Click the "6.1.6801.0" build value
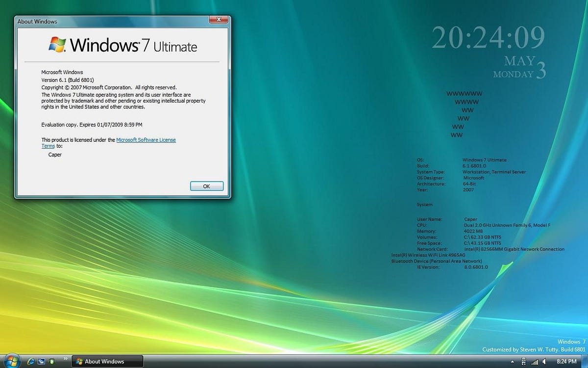Image resolution: width=588 pixels, height=368 pixels. [x=475, y=166]
